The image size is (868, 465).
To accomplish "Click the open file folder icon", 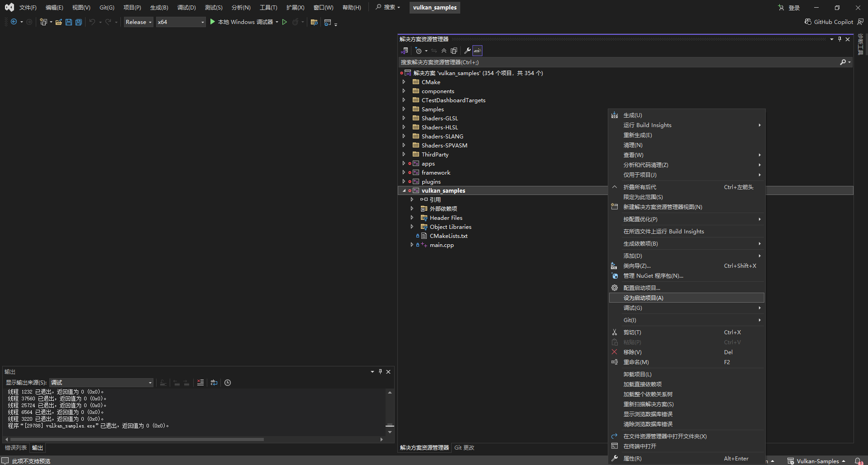I will coord(58,22).
